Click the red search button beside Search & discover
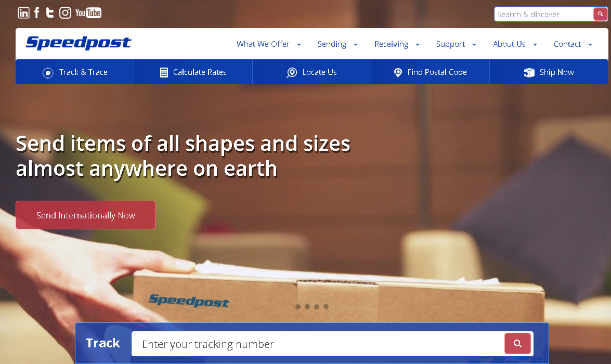 pos(600,14)
